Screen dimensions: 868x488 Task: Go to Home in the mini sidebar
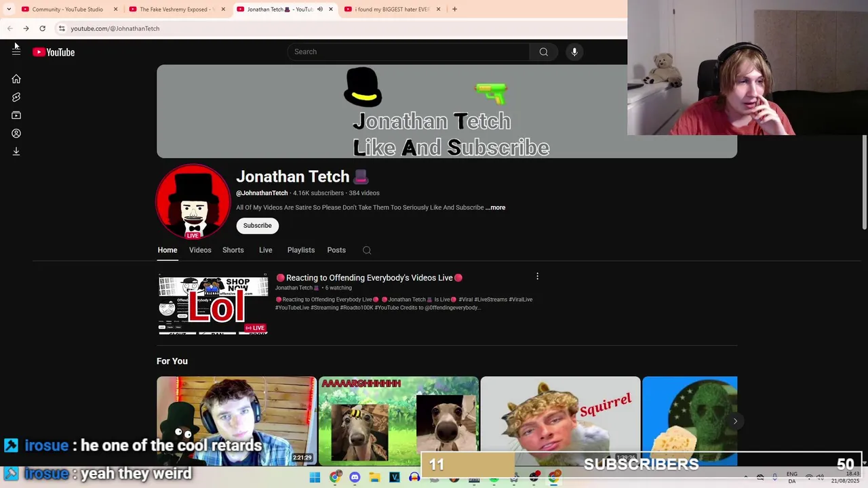pos(16,79)
